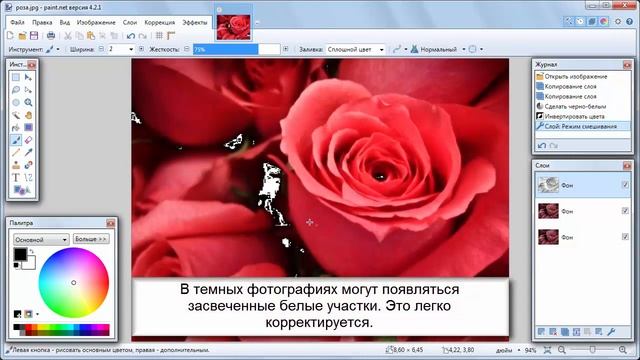640x360 pixels.
Task: Click the Больше >> button in palette
Action: pos(91,239)
